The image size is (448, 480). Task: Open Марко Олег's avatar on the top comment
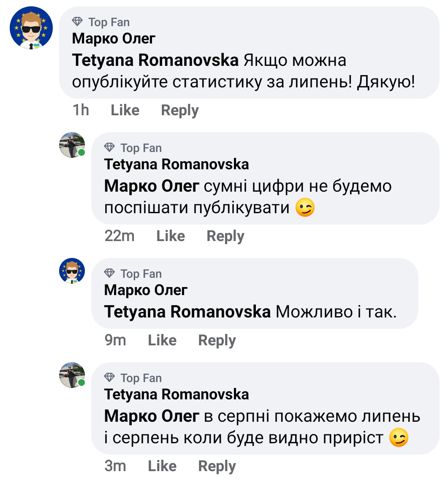coord(31,28)
